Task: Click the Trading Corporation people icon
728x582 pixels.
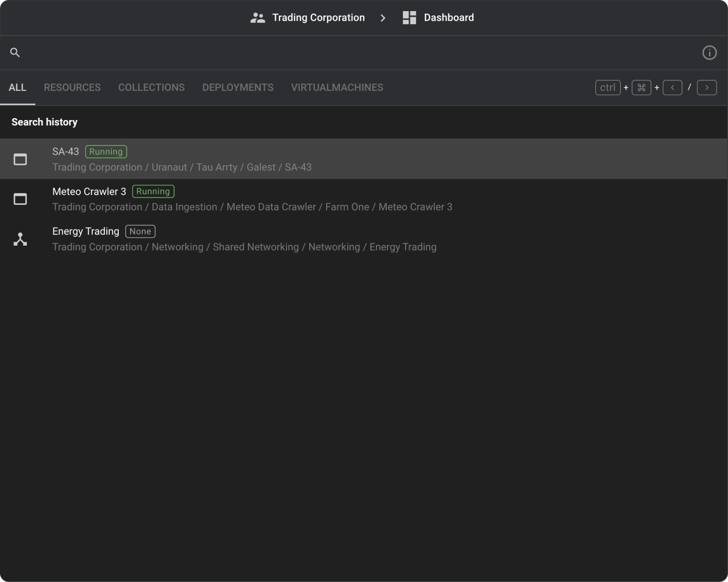Action: click(x=257, y=18)
